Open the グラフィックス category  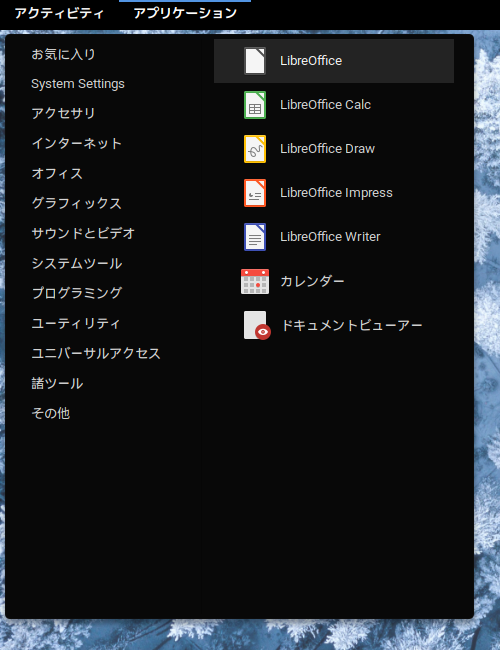point(77,203)
